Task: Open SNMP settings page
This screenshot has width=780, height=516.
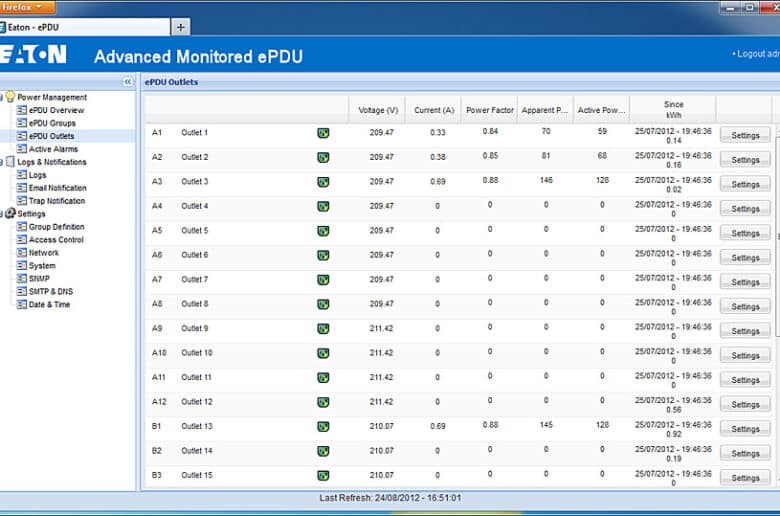Action: tap(39, 278)
